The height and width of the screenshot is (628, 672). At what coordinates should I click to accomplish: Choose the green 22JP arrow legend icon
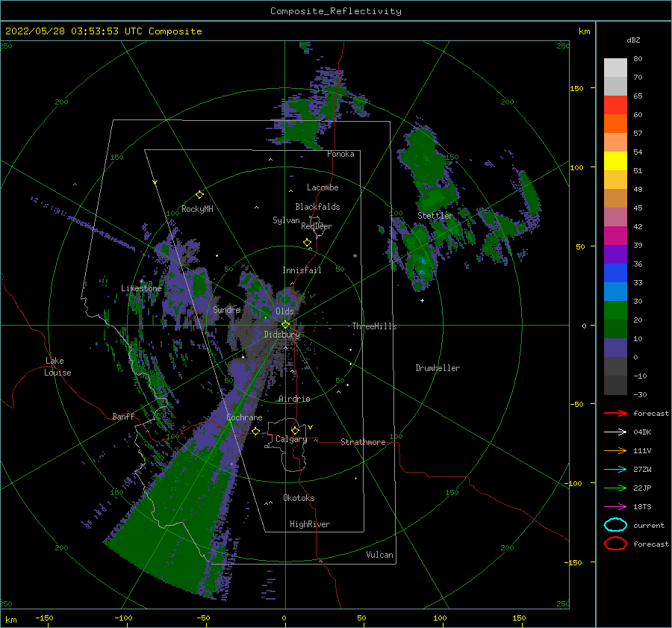(x=615, y=488)
